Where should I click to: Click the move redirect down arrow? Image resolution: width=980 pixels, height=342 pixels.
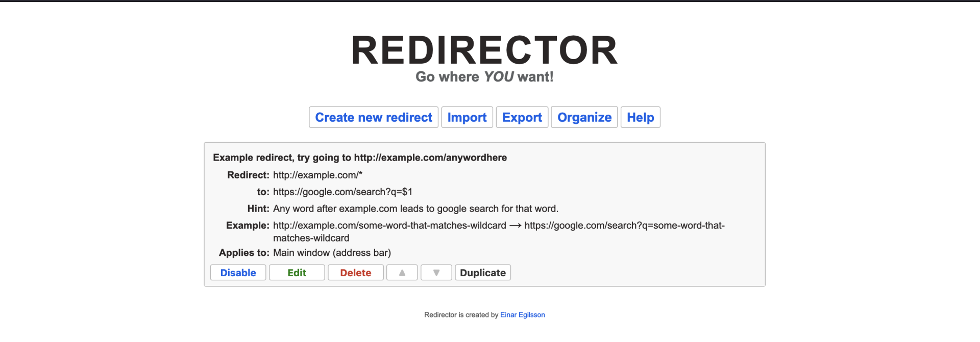click(x=436, y=273)
